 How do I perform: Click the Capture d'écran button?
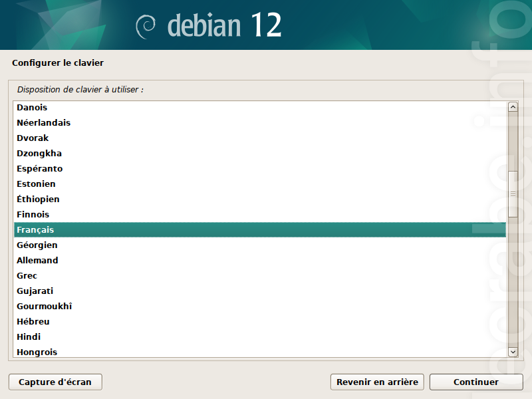point(55,382)
